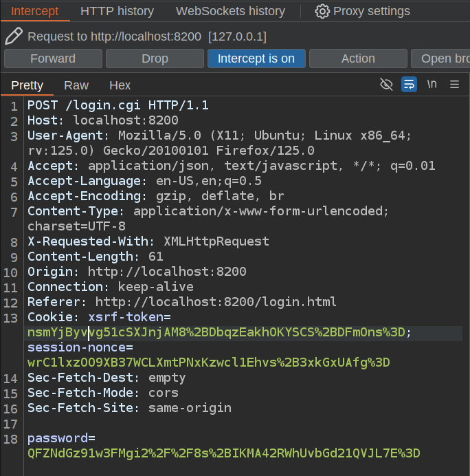Switch to the Intercept tab
The image size is (470, 476).
click(x=35, y=11)
